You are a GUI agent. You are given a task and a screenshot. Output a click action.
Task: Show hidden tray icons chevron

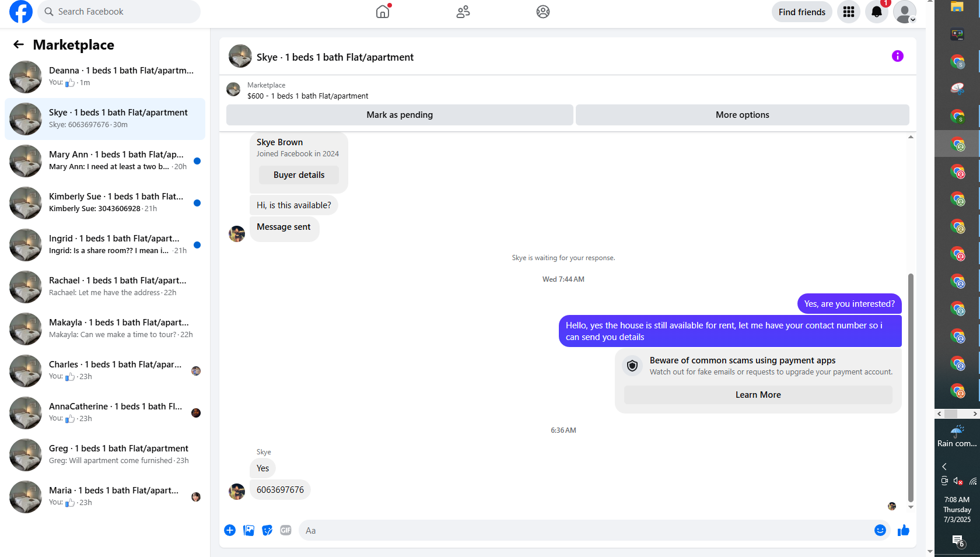(944, 466)
